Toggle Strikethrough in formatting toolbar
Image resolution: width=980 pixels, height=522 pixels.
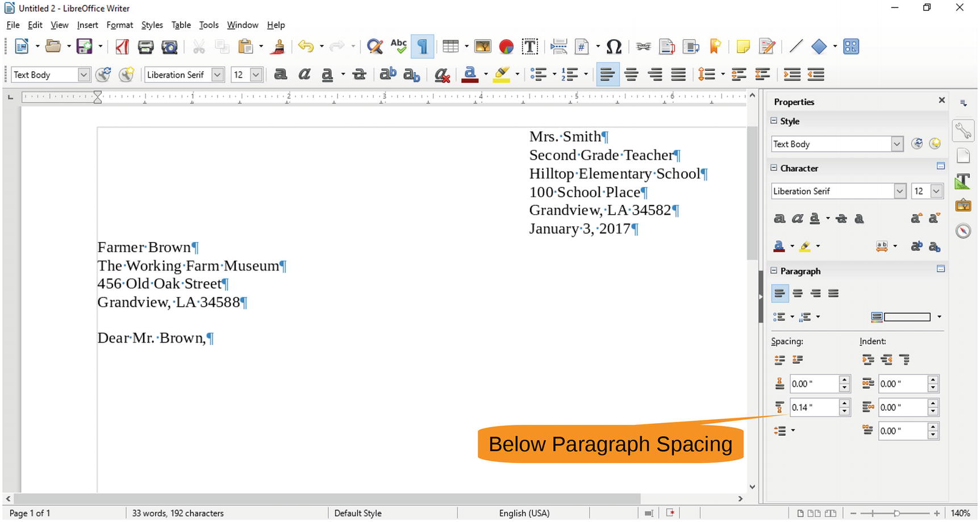tap(359, 74)
